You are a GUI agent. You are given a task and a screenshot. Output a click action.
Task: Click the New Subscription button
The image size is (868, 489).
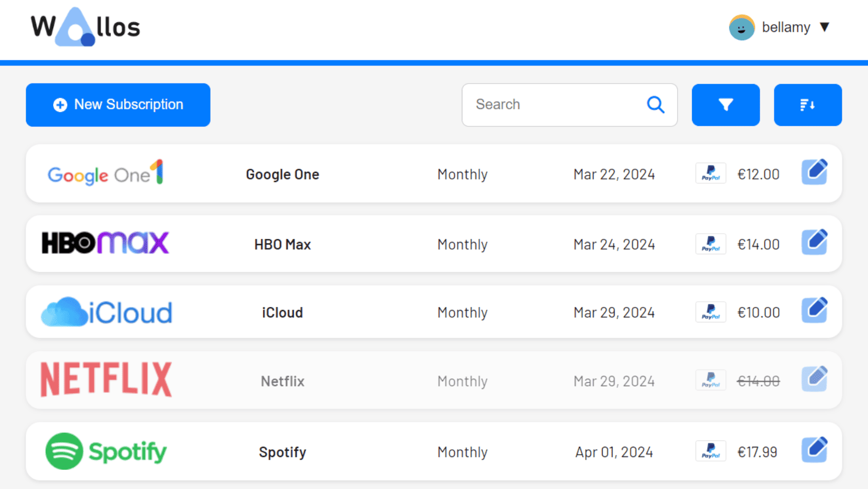pyautogui.click(x=118, y=105)
